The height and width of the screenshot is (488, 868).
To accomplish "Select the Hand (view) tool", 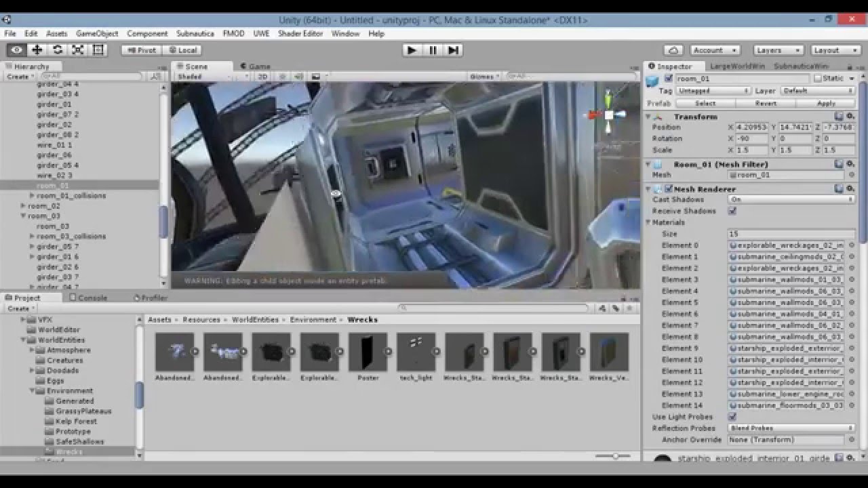I will coord(17,49).
